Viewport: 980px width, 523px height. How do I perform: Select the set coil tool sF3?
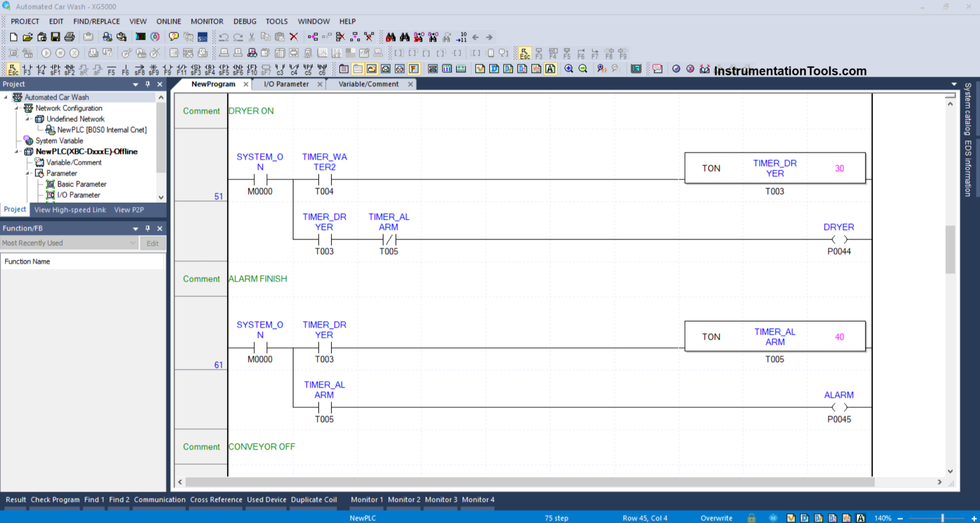195,69
